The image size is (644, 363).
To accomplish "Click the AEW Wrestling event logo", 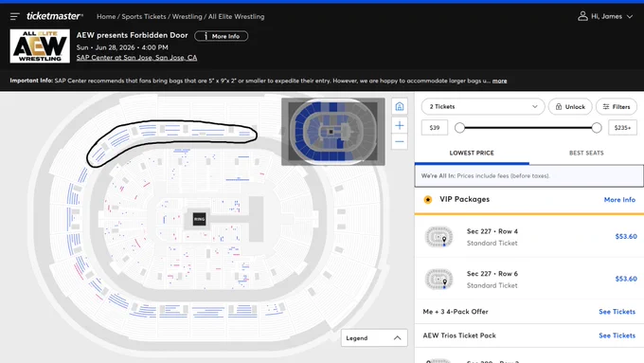I will coord(40,46).
